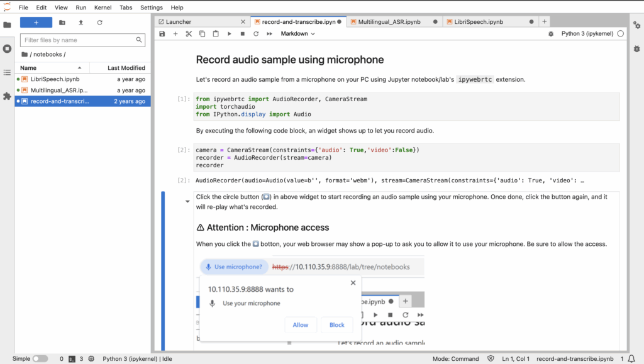The width and height of the screenshot is (644, 364).
Task: Open the Extension Manager puzzle icon
Action: point(7,96)
